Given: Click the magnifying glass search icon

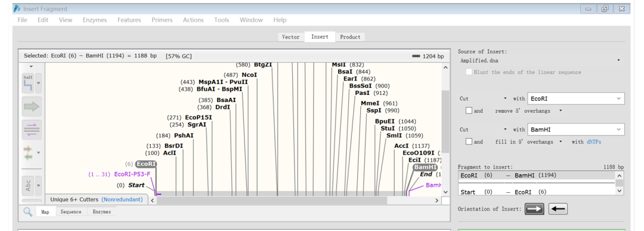Looking at the screenshot, I should (27, 212).
